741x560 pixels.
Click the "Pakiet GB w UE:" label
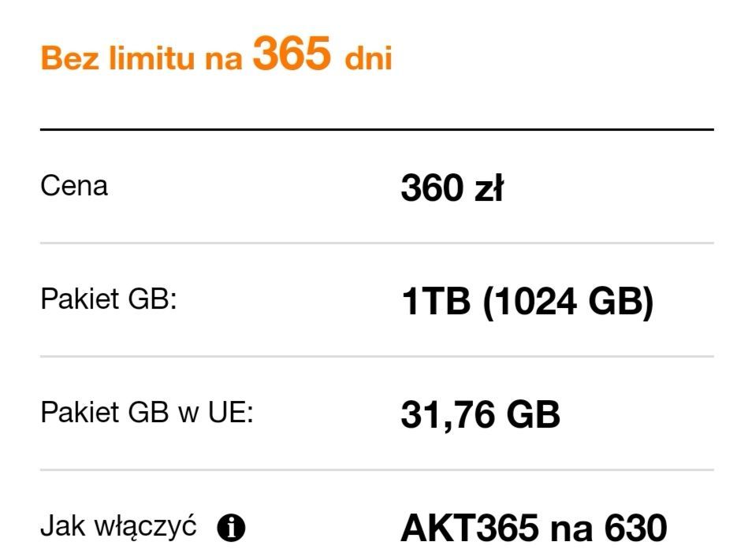(x=147, y=414)
